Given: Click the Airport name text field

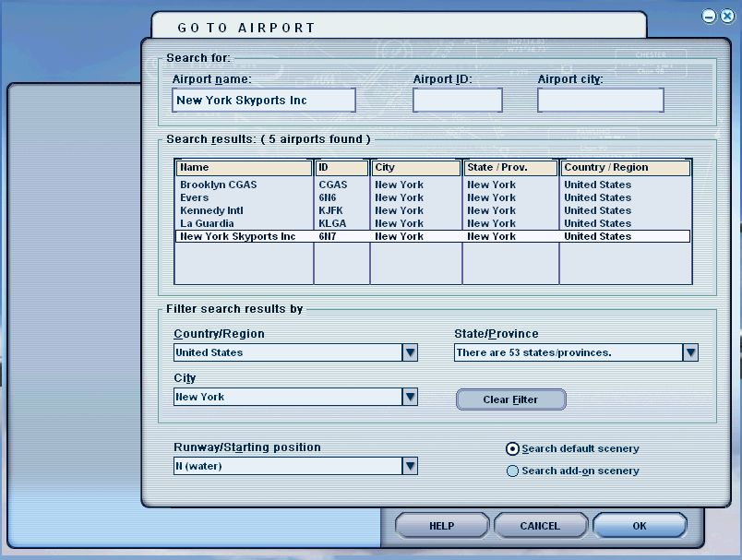Looking at the screenshot, I should (x=264, y=100).
